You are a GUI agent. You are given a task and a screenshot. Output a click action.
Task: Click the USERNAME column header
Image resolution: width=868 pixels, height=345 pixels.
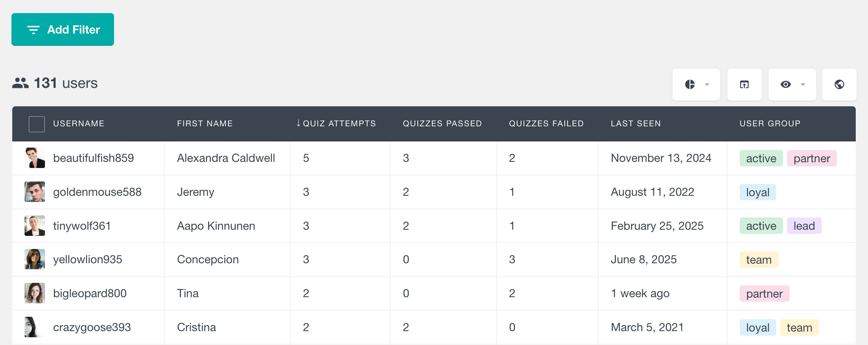click(78, 123)
